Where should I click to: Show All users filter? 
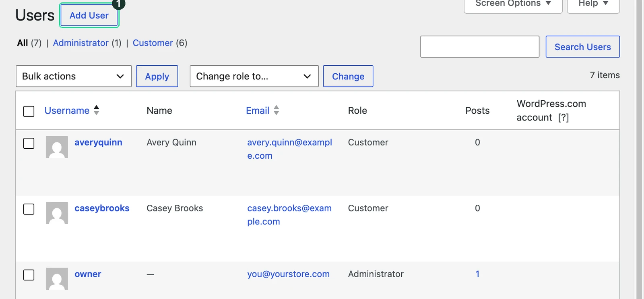[23, 43]
